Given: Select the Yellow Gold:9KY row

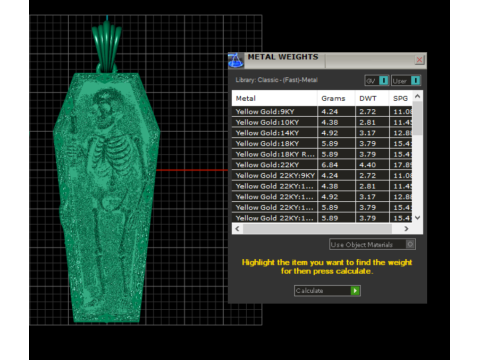Looking at the screenshot, I should tap(322, 111).
